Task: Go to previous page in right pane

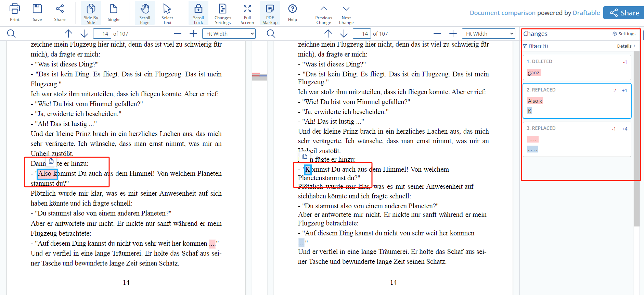Action: pyautogui.click(x=328, y=34)
